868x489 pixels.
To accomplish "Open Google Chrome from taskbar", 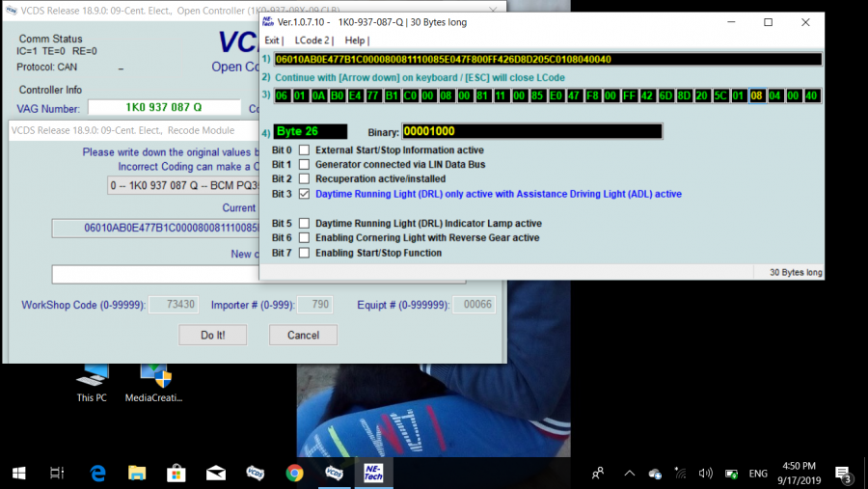I will click(x=294, y=474).
